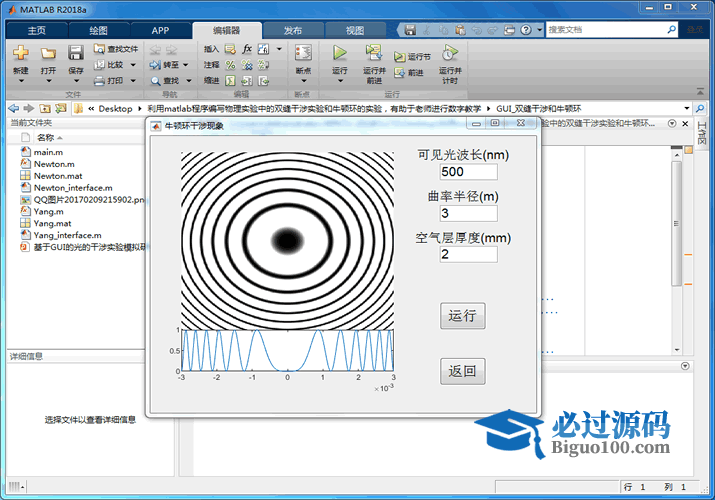Switch to the View (视图) tab
The image size is (715, 500).
click(x=355, y=31)
